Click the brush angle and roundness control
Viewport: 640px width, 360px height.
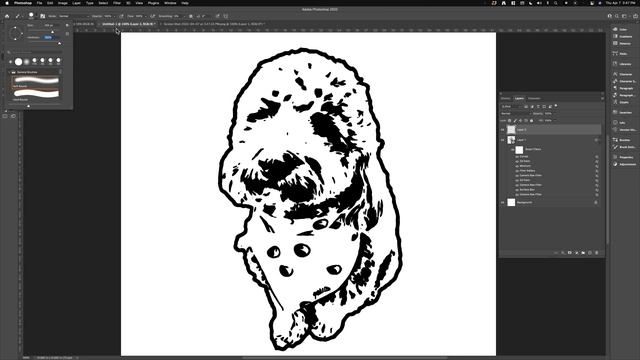[x=16, y=33]
